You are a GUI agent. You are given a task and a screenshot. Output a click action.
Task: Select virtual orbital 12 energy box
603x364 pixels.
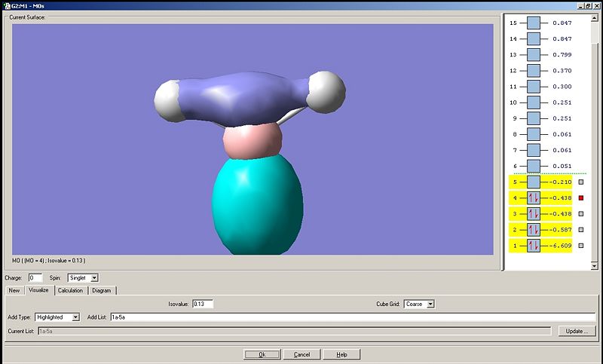534,71
